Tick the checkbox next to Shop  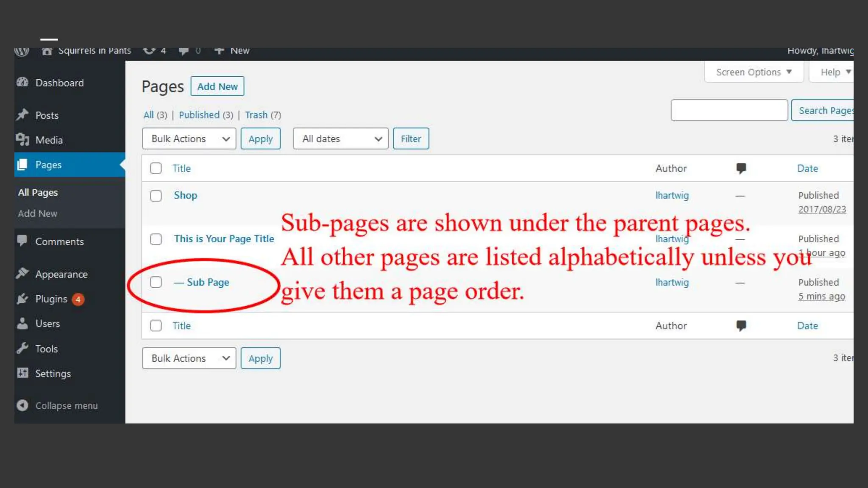pos(156,196)
